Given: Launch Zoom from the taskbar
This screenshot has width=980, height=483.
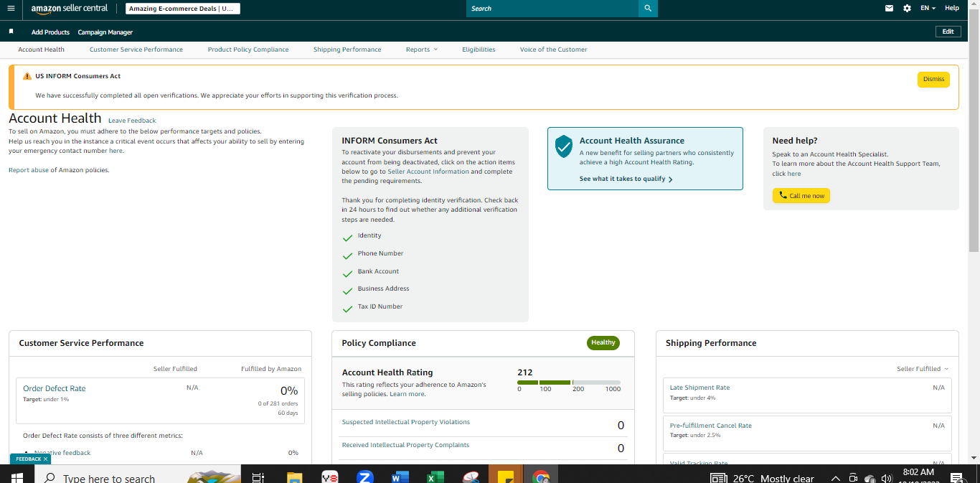Looking at the screenshot, I should tap(364, 478).
